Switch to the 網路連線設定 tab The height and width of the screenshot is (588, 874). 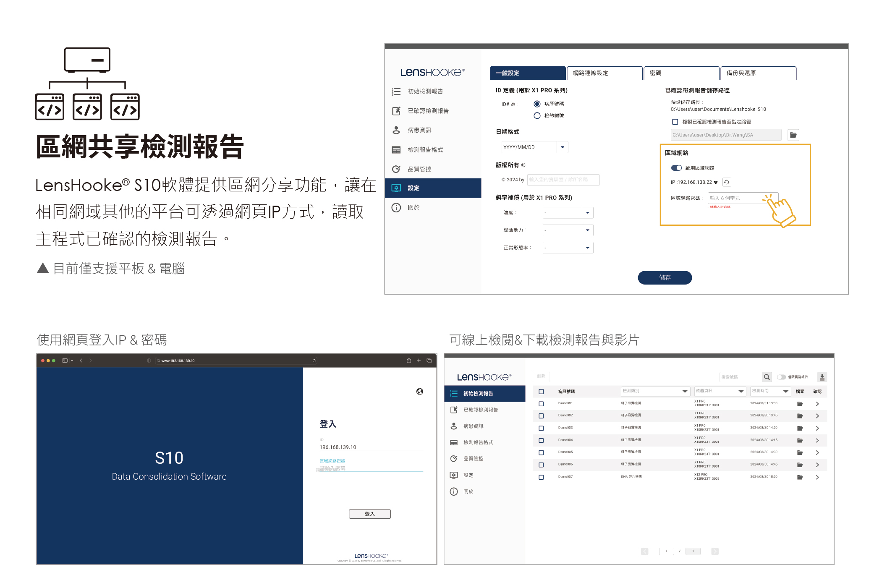coord(604,73)
